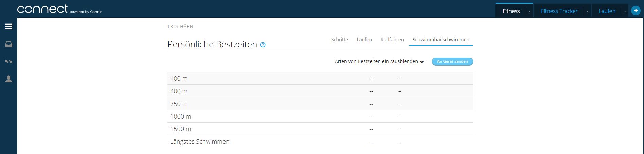Select the Schwimmbadschwimmen tab
This screenshot has width=644, height=154.
pos(441,40)
